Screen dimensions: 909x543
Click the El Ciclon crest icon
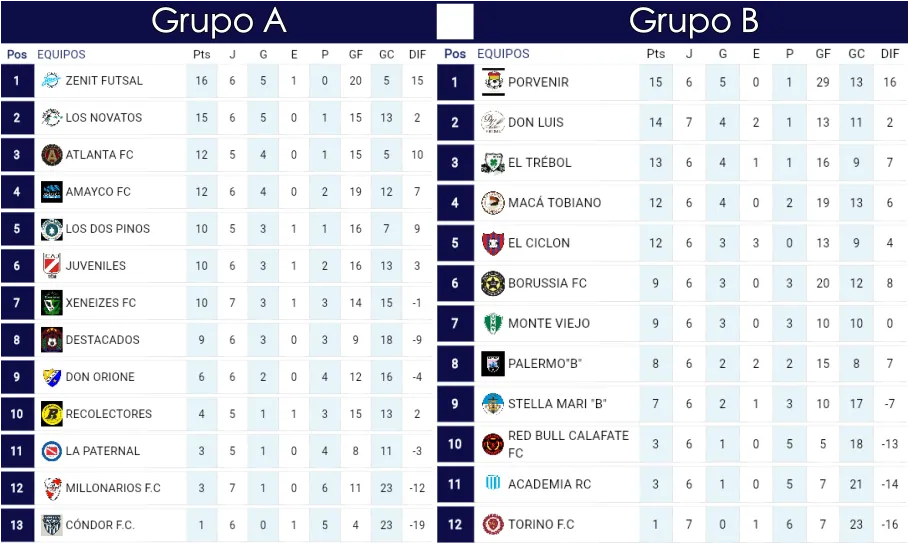(x=492, y=242)
